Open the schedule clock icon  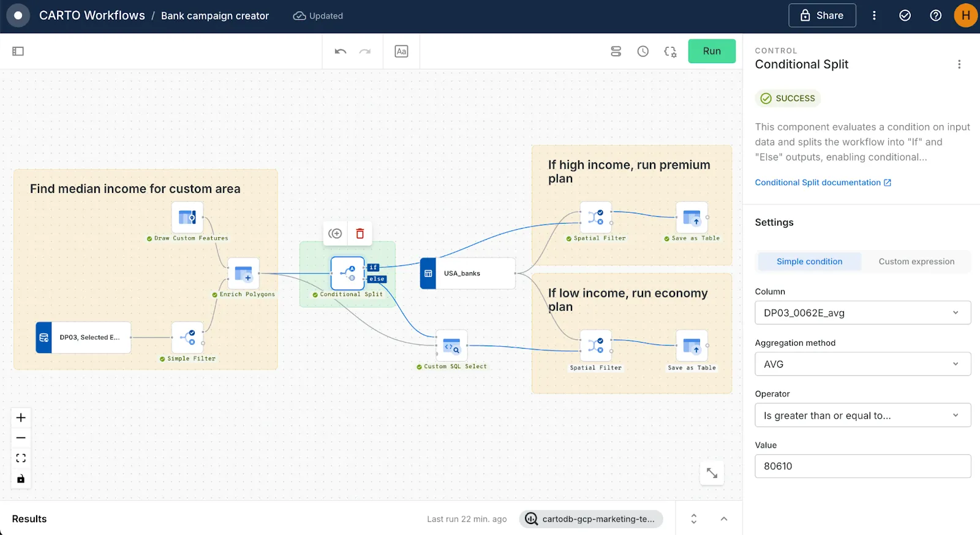[x=643, y=51]
